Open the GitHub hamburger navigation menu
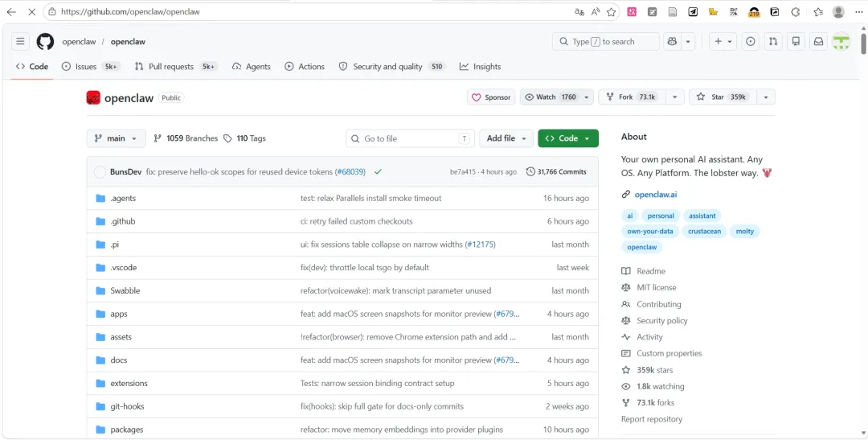The width and height of the screenshot is (868, 440). tap(20, 42)
